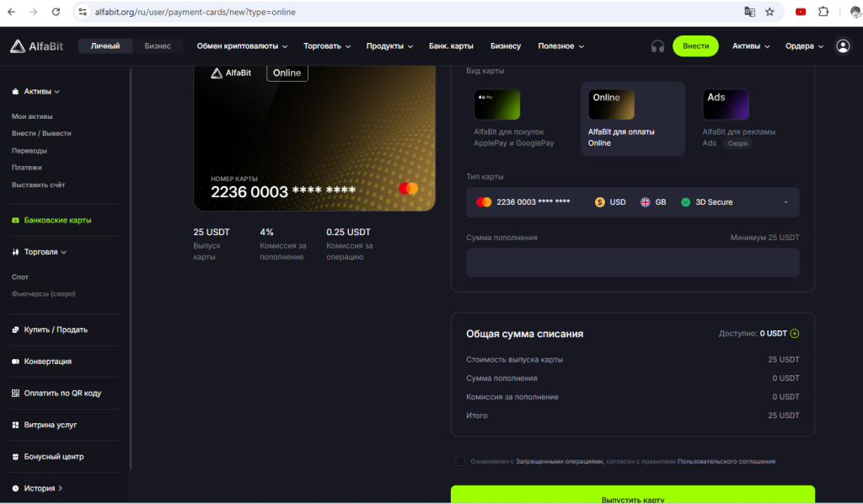Click the translate page icon in address bar
The width and height of the screenshot is (863, 504).
tap(749, 12)
